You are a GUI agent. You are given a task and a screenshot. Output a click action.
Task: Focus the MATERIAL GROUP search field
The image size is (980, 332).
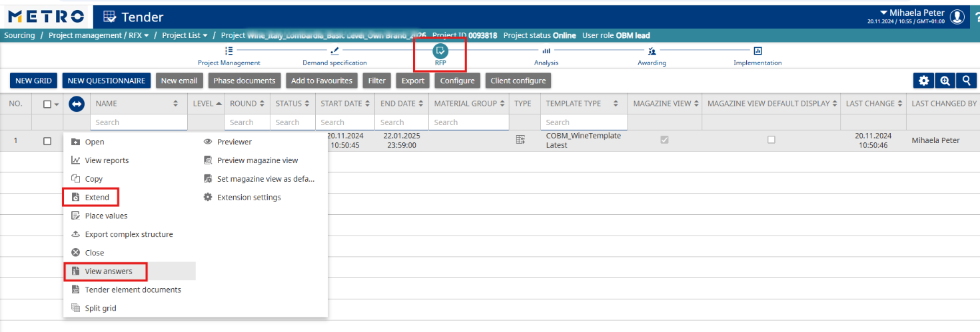click(469, 122)
